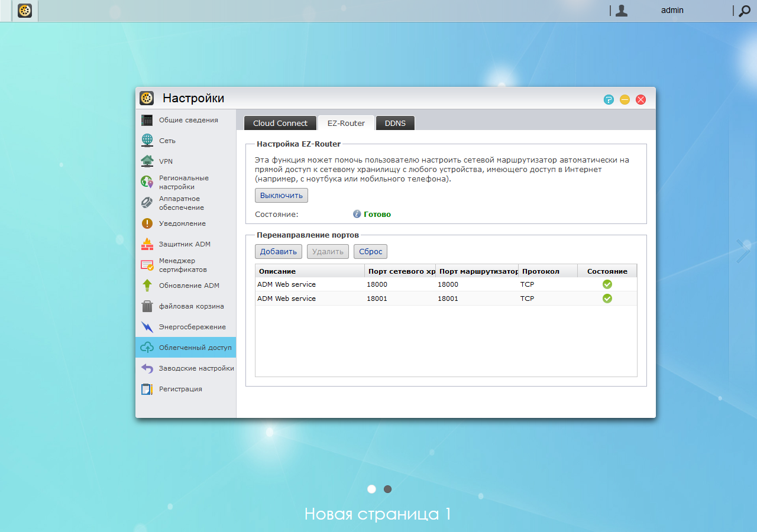Click the Заводские настройки undo icon
Screen dimensions: 757x532
pos(147,368)
